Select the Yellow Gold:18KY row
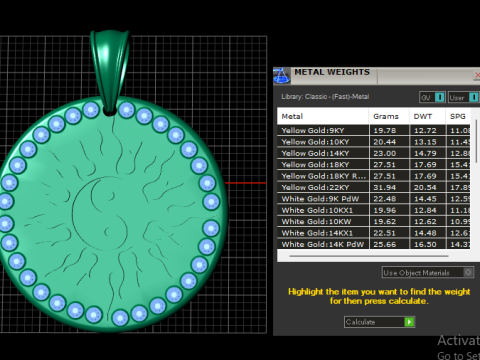480x360 pixels. pos(373,164)
